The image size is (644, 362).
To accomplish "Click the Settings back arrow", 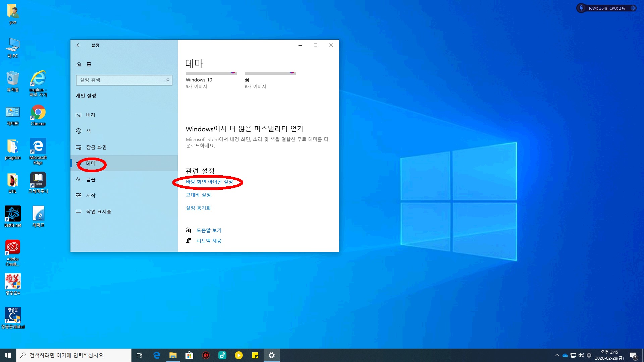I will click(x=78, y=45).
